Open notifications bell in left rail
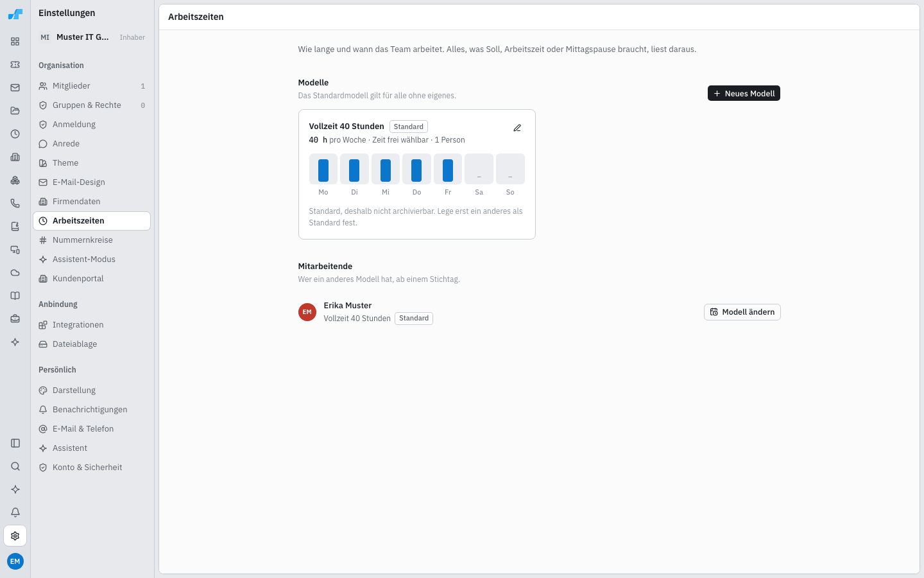 [x=15, y=512]
